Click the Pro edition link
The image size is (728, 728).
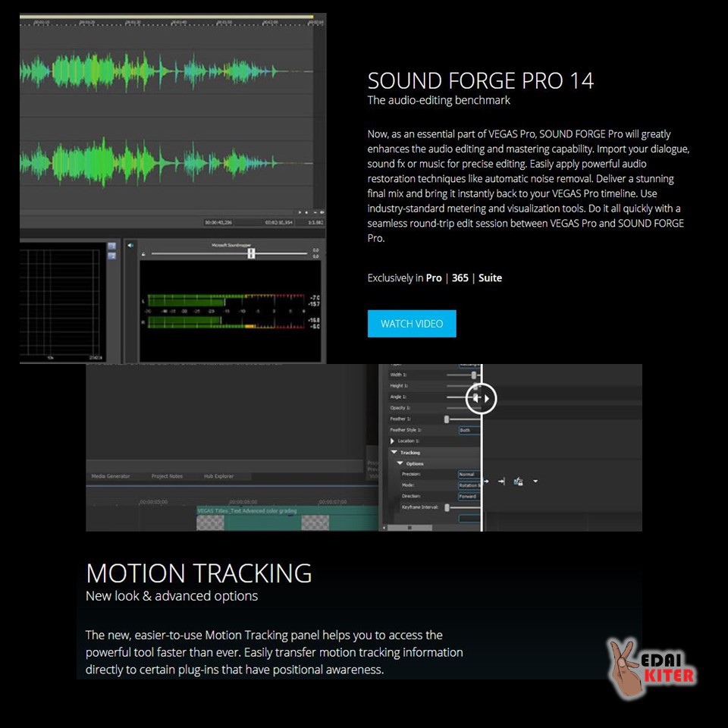coord(434,278)
